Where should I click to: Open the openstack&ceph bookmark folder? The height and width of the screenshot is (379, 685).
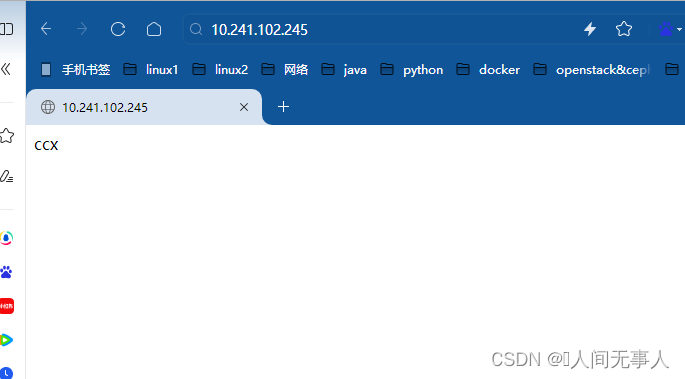point(592,69)
